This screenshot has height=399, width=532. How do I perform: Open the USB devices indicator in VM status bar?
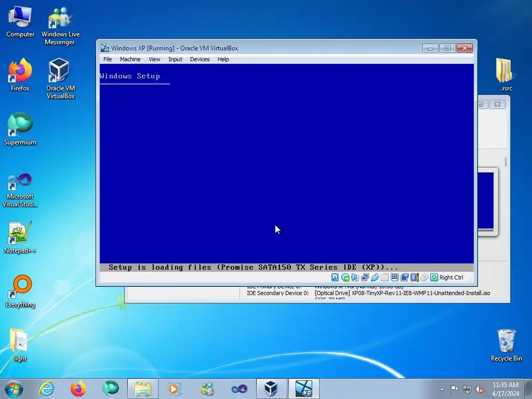pyautogui.click(x=375, y=277)
